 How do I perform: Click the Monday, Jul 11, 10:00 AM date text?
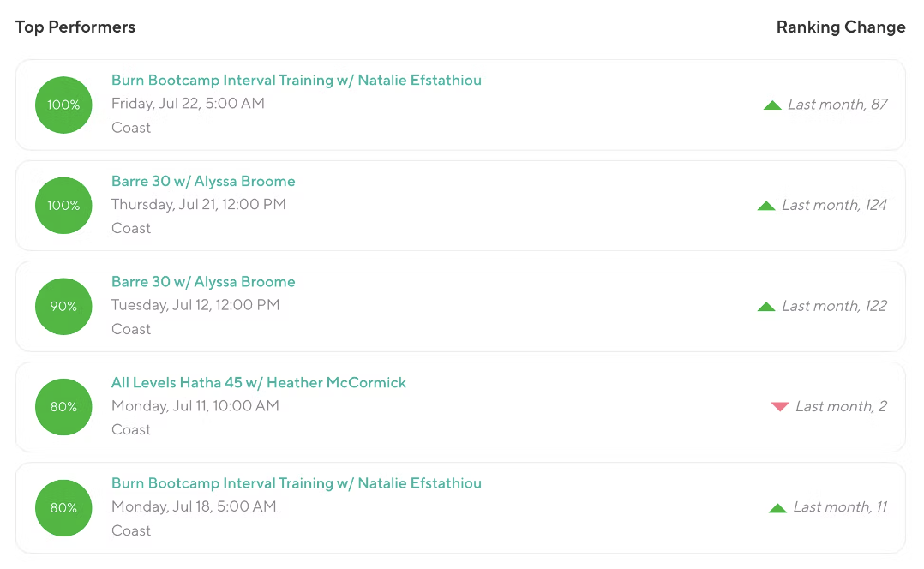point(195,406)
